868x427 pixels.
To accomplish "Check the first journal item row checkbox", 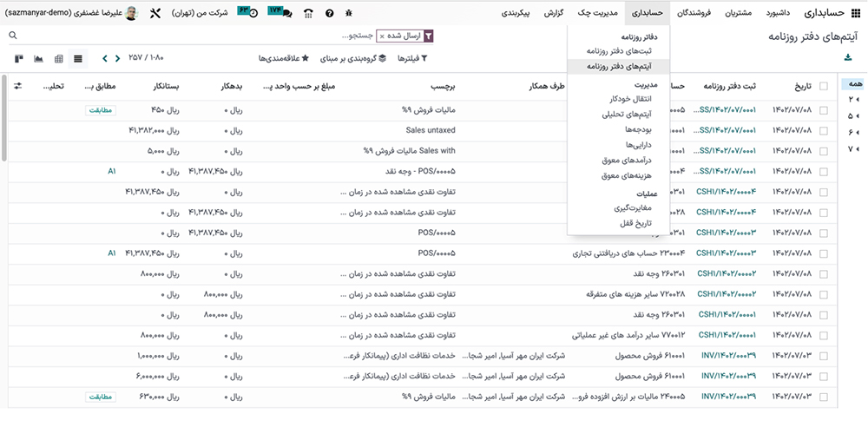I will point(823,110).
